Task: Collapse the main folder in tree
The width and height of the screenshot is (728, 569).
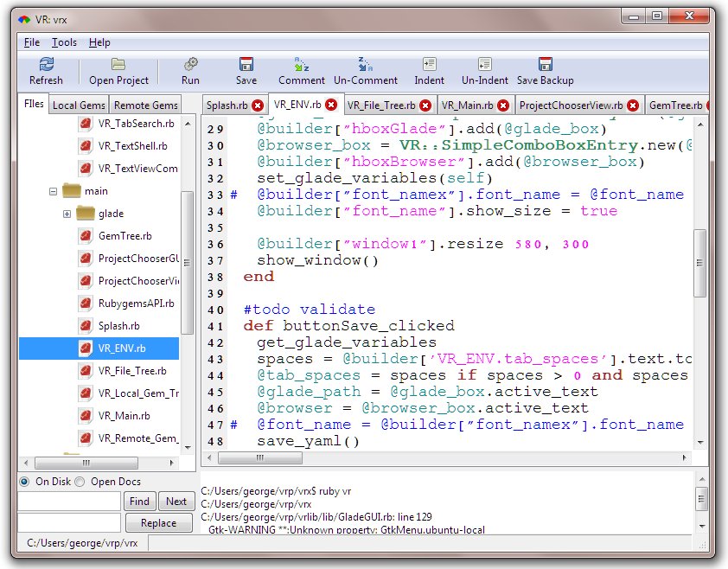Action: pyautogui.click(x=54, y=191)
